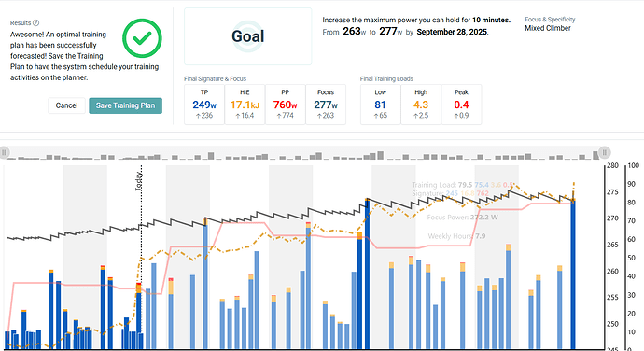
Task: Select the HIE 17.1kJ signature card
Action: 245,105
